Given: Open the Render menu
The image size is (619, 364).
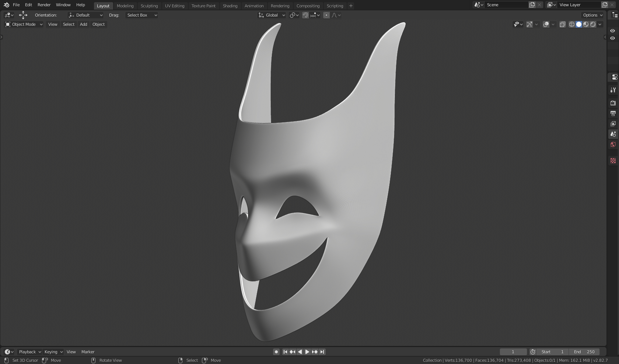Looking at the screenshot, I should pyautogui.click(x=44, y=5).
